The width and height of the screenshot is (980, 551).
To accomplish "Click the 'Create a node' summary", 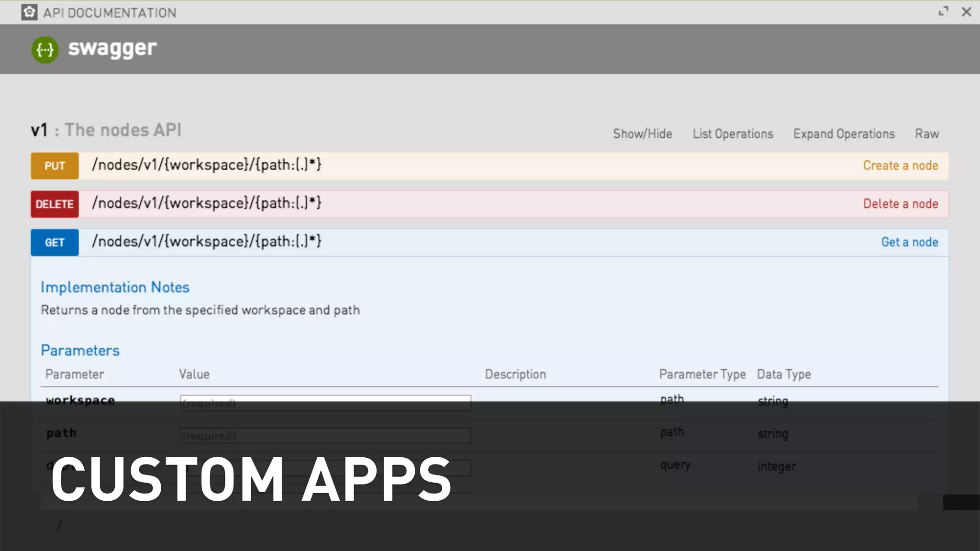I will tap(901, 165).
